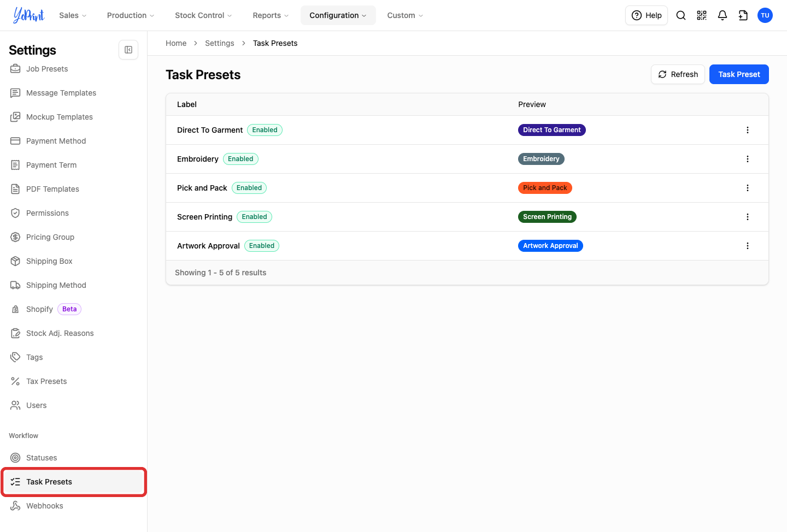Click the Shopify bag icon
Image resolution: width=787 pixels, height=532 pixels.
pos(15,309)
